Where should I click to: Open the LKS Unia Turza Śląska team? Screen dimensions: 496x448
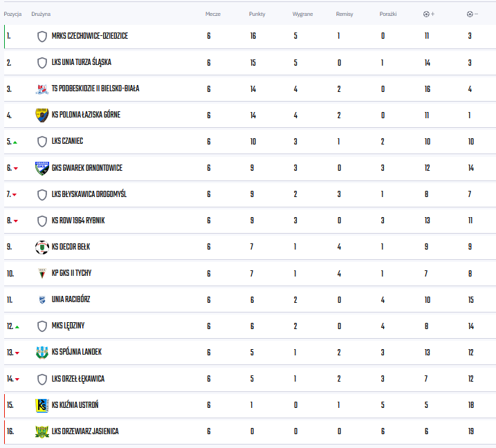click(82, 62)
